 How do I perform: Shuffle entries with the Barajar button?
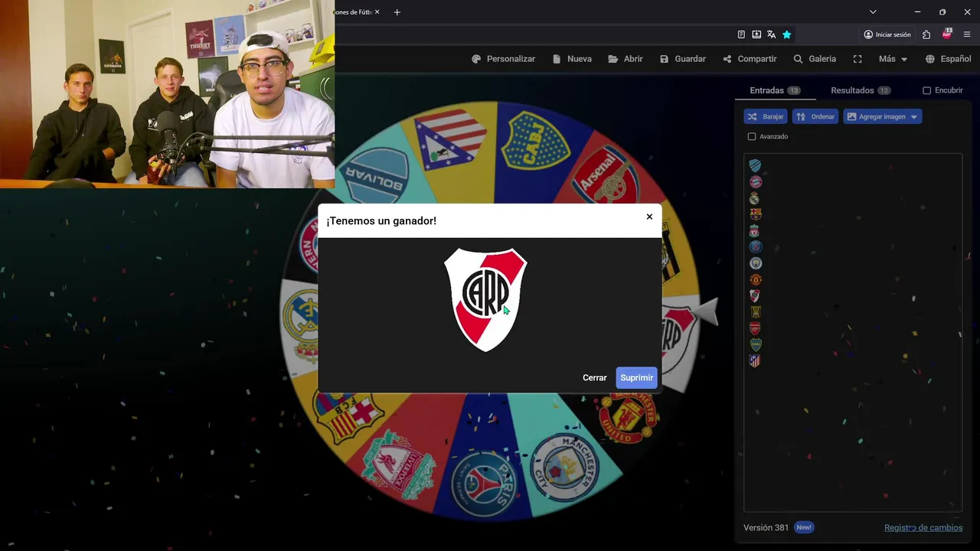click(x=766, y=116)
